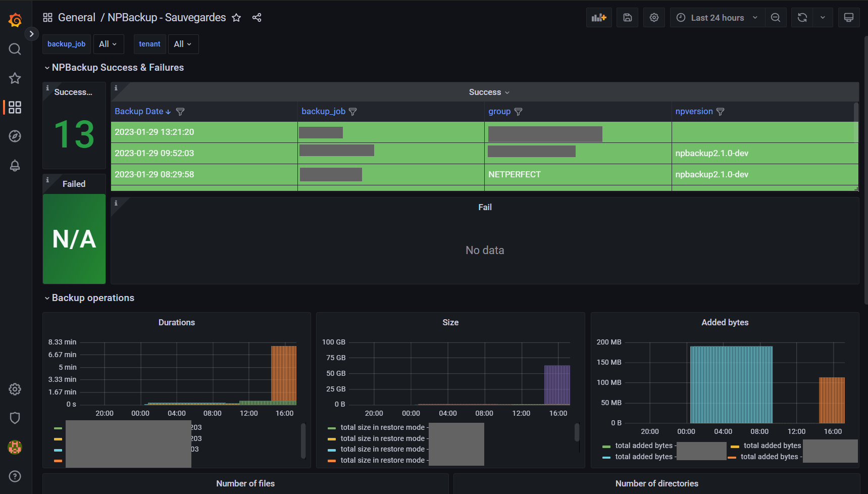Open Starred dashboards in sidebar
868x494 pixels.
15,78
